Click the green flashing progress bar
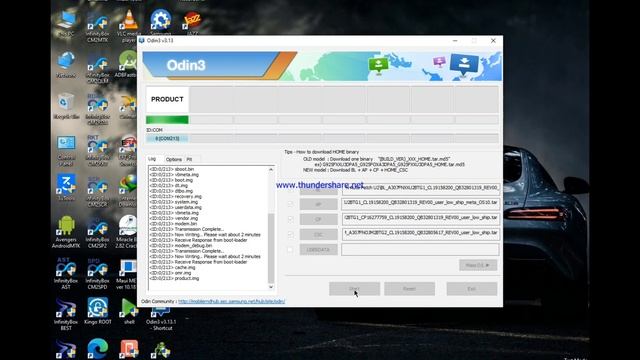Viewport: 640px width, 360px height. (167, 120)
